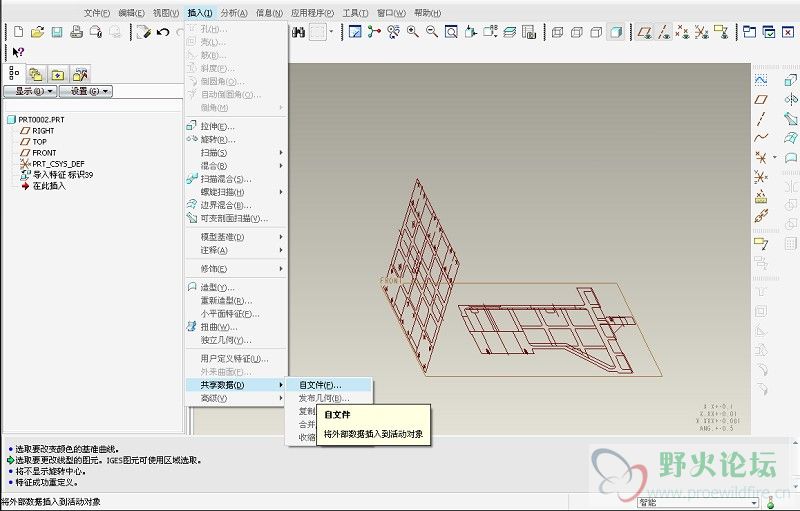Choose 扫描混合 from the Insert menu
This screenshot has height=511, width=800.
pyautogui.click(x=235, y=179)
